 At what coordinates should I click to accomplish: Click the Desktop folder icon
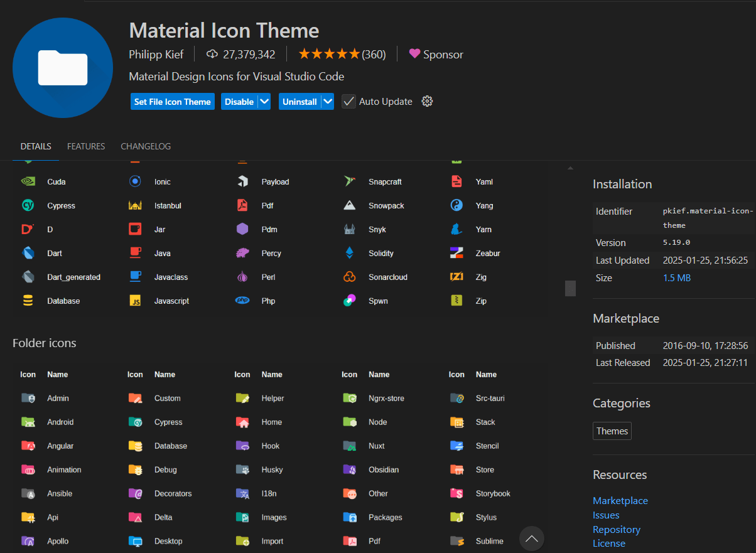135,541
